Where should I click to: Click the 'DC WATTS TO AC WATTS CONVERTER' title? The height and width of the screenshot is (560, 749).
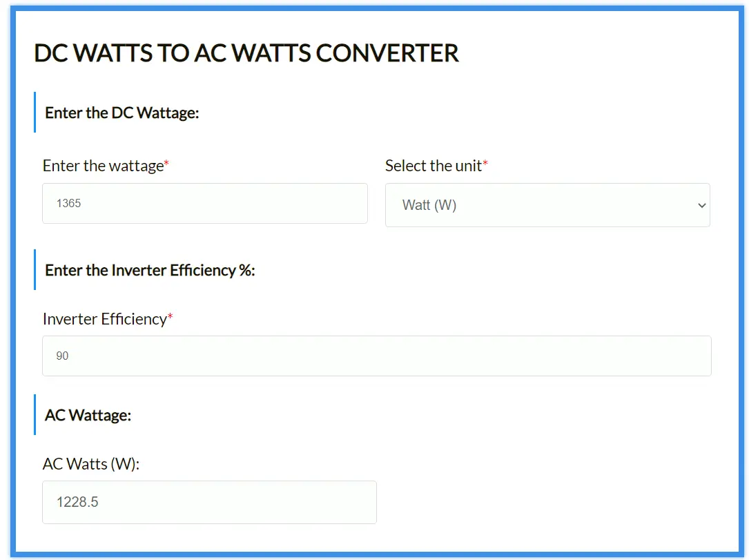[246, 53]
